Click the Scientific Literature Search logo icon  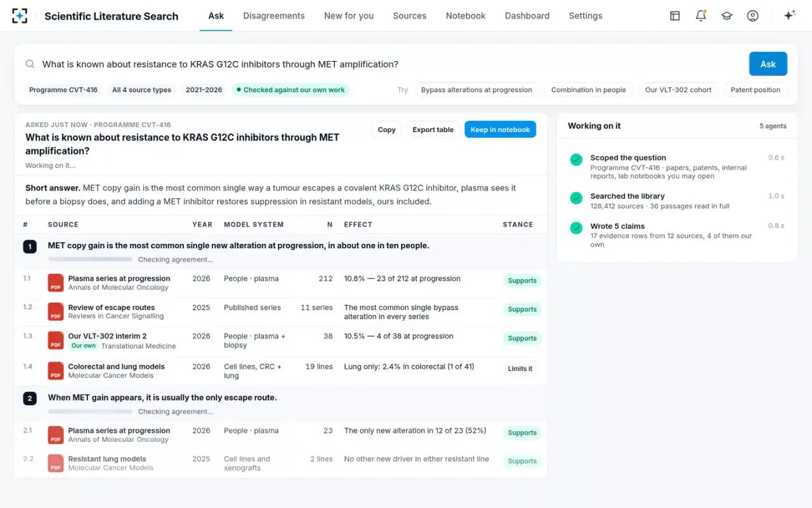20,16
